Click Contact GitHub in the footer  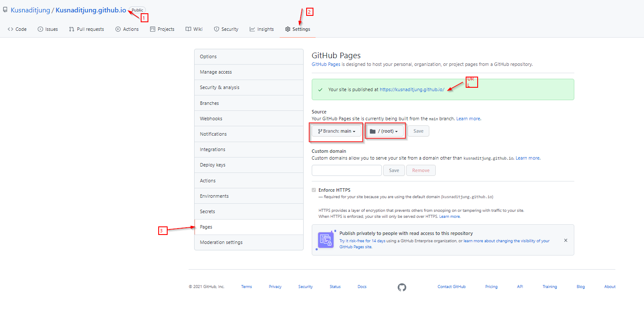[452, 287]
